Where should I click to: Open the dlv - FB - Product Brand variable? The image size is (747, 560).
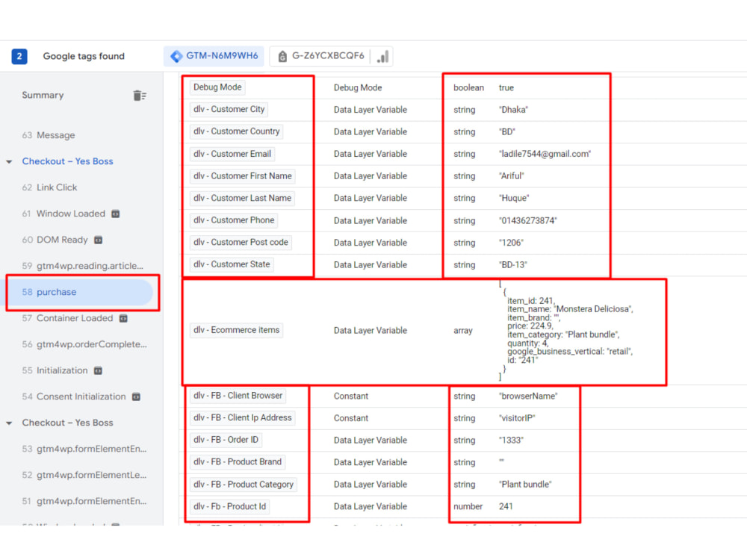click(x=238, y=462)
